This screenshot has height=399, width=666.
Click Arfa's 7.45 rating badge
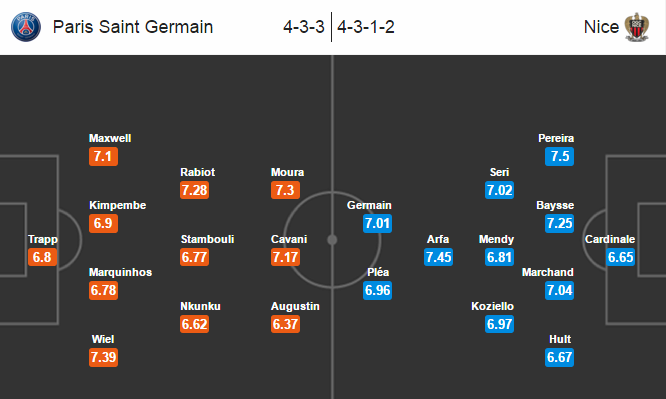(x=438, y=257)
